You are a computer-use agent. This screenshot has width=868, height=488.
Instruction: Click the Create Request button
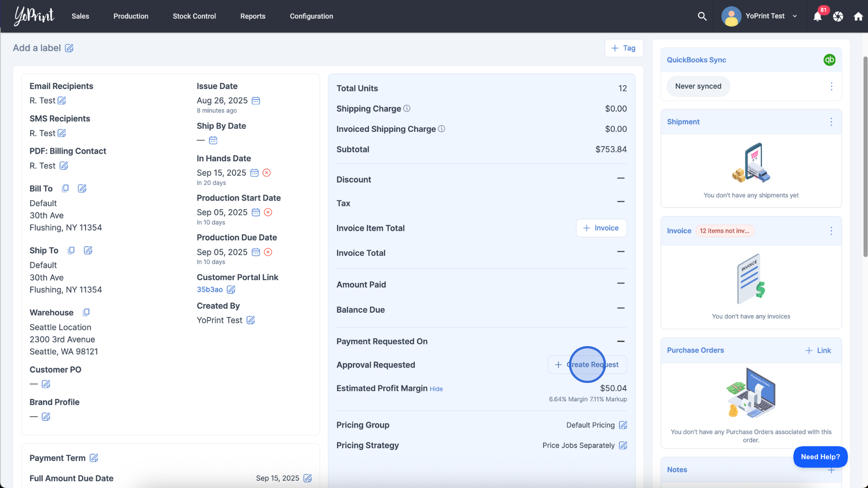587,365
